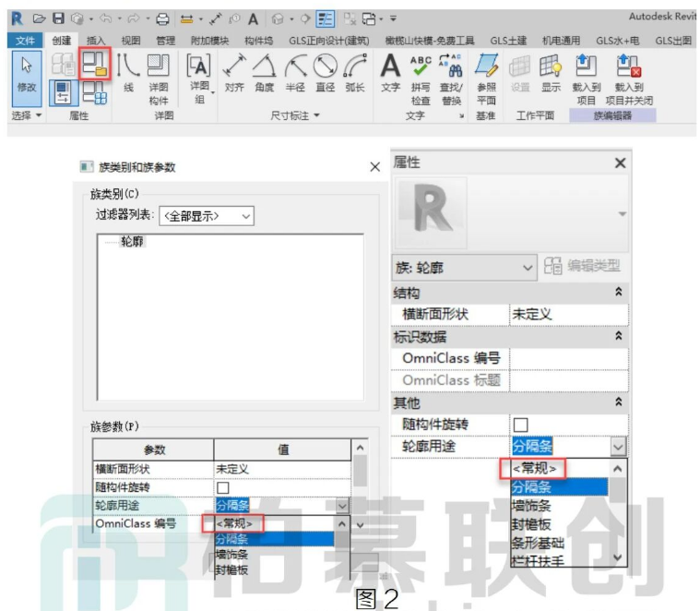The height and width of the screenshot is (611, 700).
Task: Open the 过滤器列表 filter dropdown
Action: pos(207,216)
